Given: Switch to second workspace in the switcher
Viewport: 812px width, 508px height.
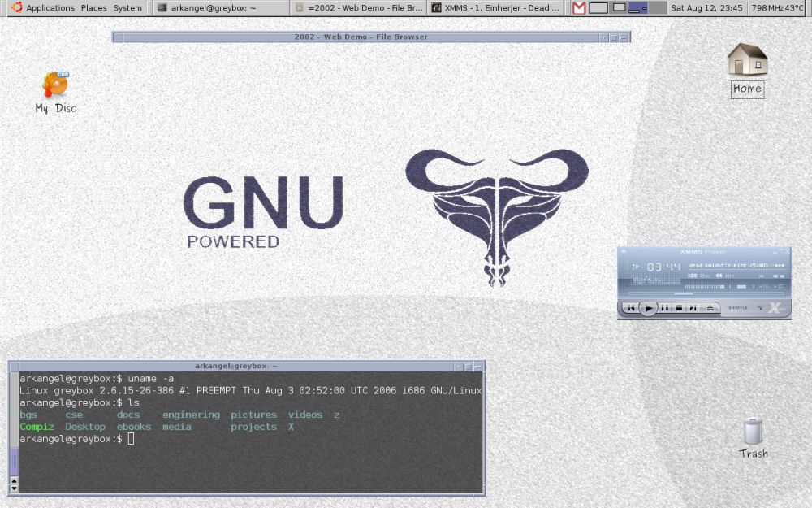Looking at the screenshot, I should tap(618, 8).
